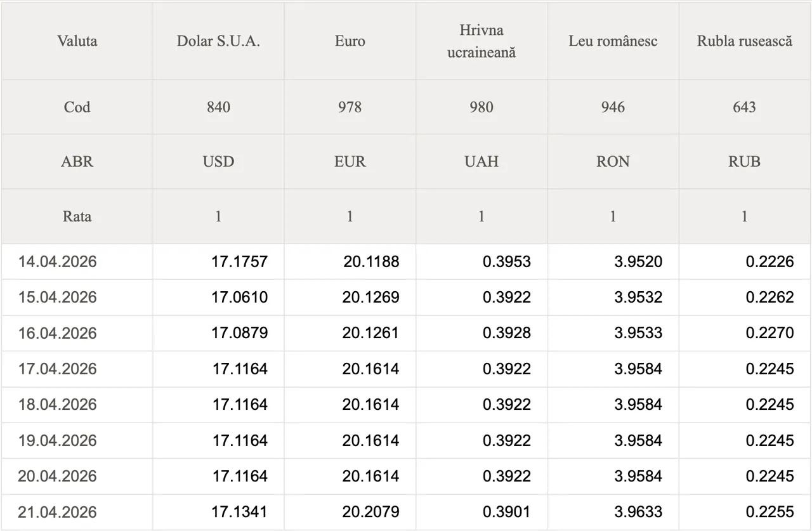Select USD rate 17.0610
This screenshot has height=531, width=812.
[239, 298]
